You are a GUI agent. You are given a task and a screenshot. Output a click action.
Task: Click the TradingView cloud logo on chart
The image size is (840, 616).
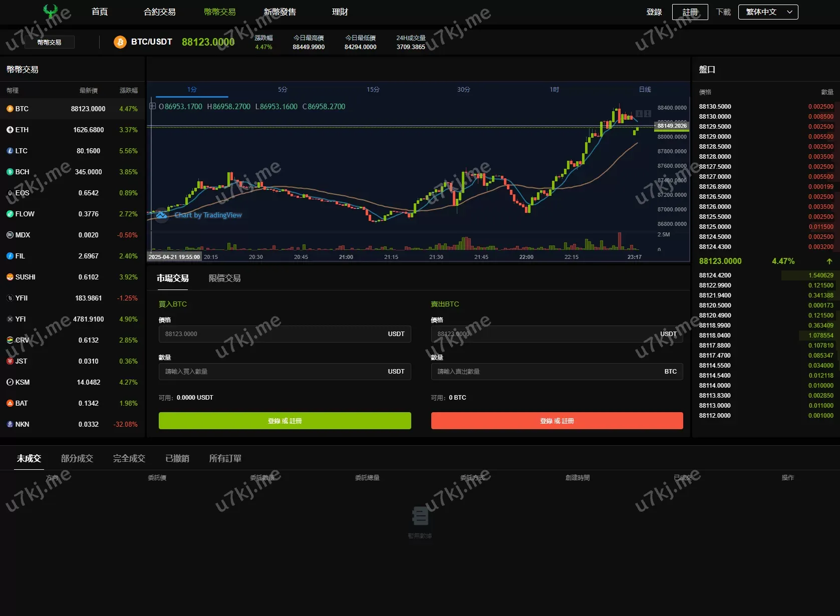[161, 215]
